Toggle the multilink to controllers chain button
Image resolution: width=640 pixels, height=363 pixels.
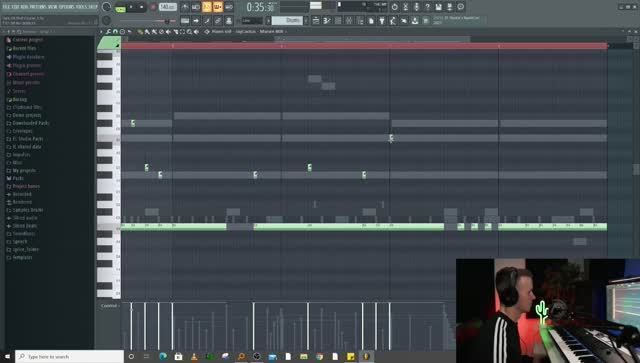(218, 20)
